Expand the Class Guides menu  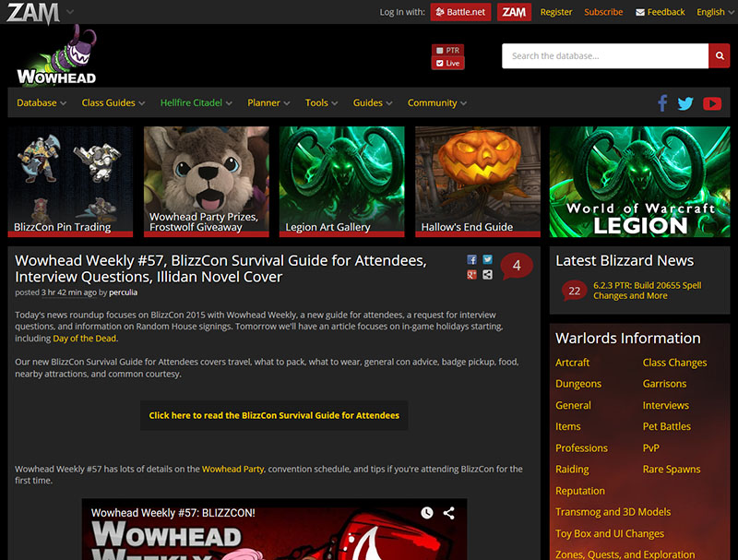coord(109,102)
